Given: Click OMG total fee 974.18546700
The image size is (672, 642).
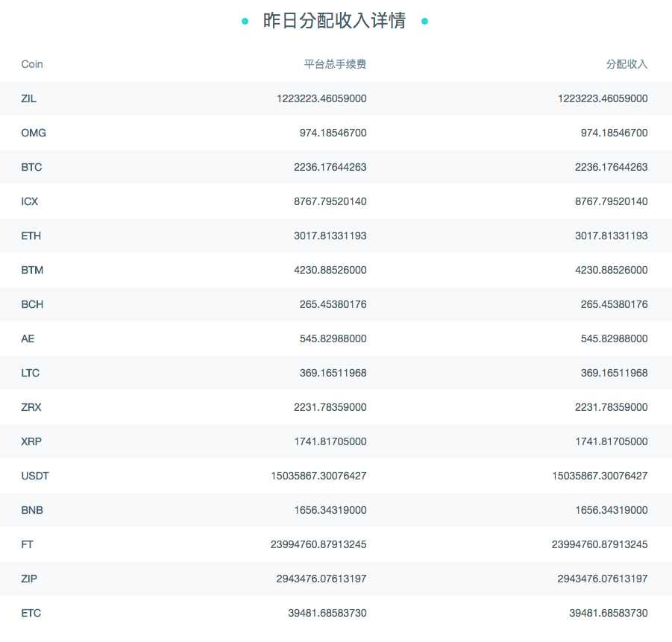Looking at the screenshot, I should [x=333, y=133].
